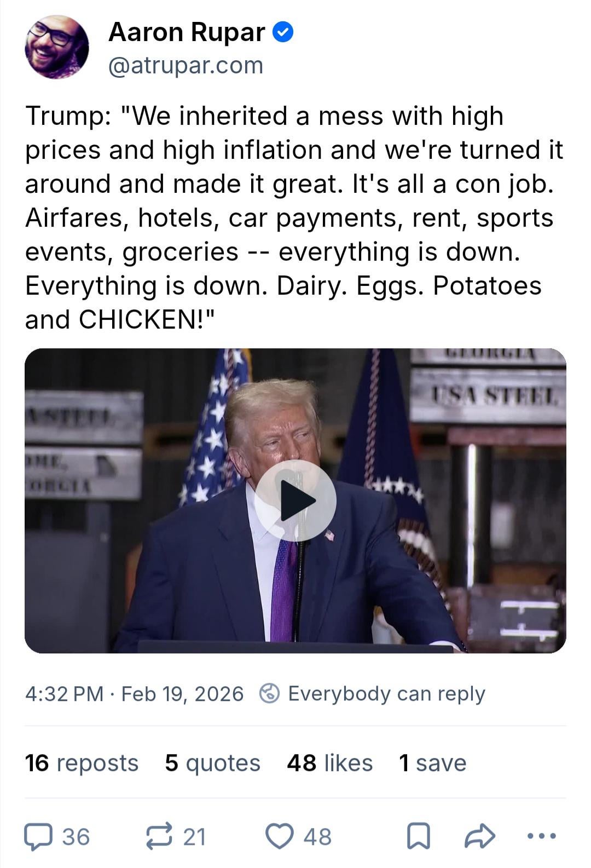Open the reply speech bubble icon

[x=38, y=837]
